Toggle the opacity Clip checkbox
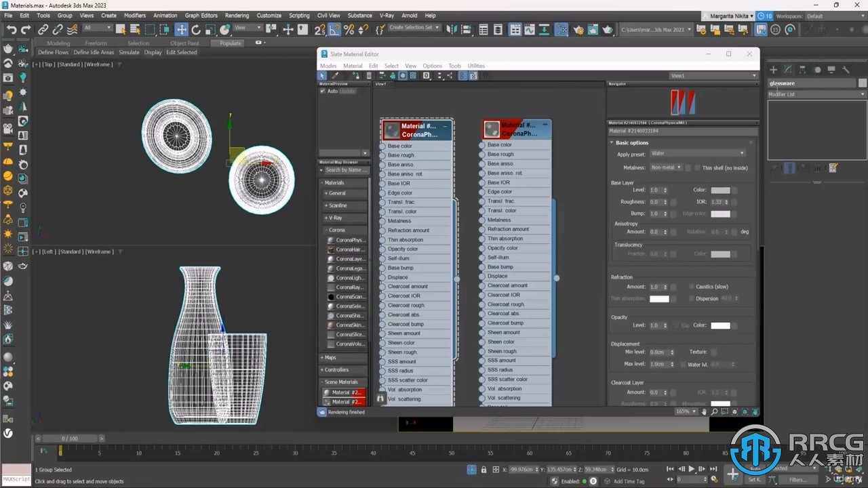 [677, 325]
